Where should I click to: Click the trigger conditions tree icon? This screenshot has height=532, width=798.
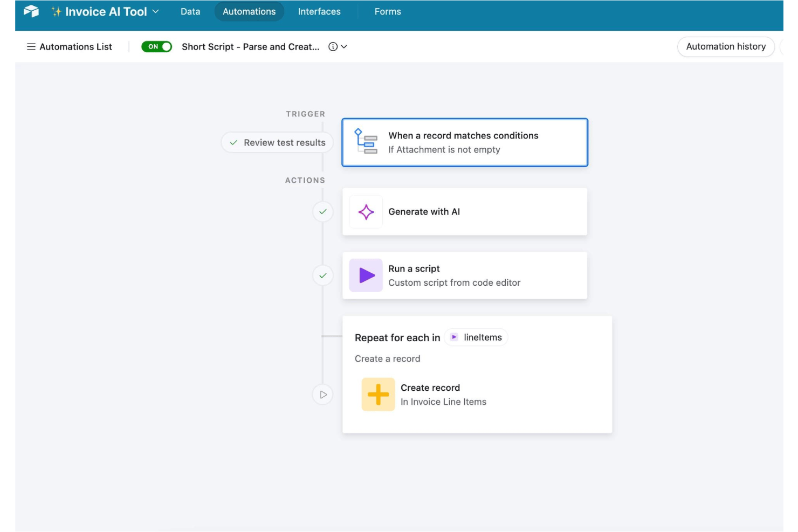click(x=366, y=141)
